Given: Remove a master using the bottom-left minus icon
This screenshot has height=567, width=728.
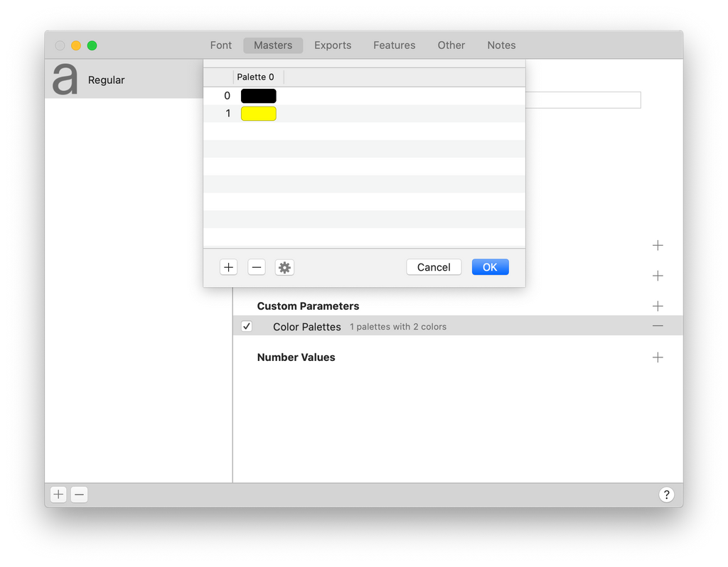Looking at the screenshot, I should tap(79, 494).
